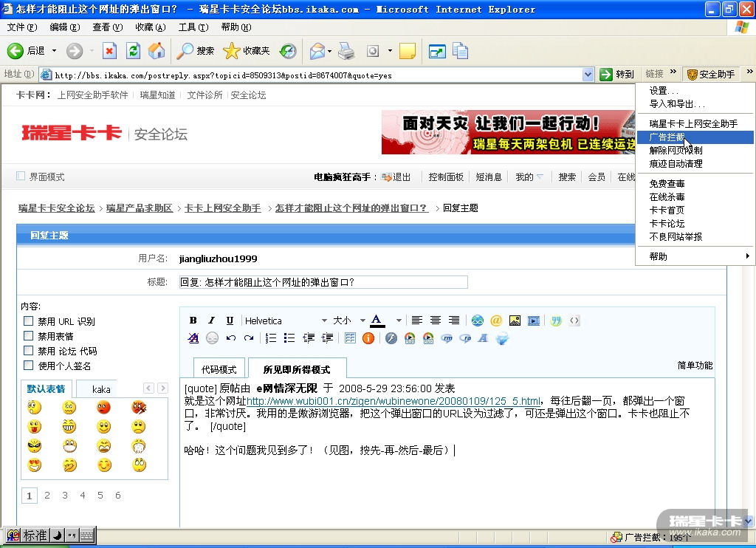Select 解除网页限制 menu entry
Image resolution: width=756 pixels, height=548 pixels.
tap(695, 151)
